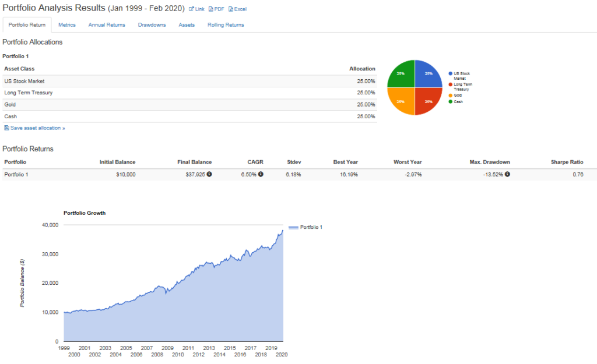Select the US Stock Market legend marker
This screenshot has width=597, height=364.
click(x=449, y=73)
